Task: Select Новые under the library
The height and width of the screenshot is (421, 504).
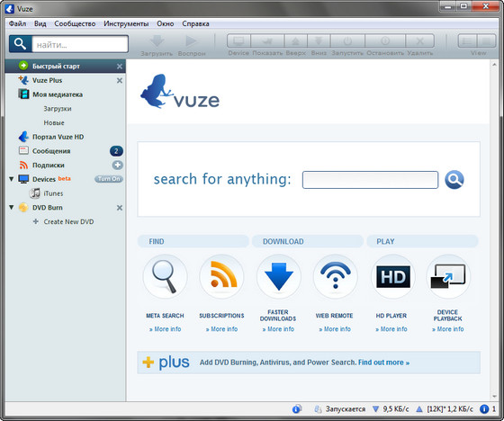Action: (x=54, y=122)
